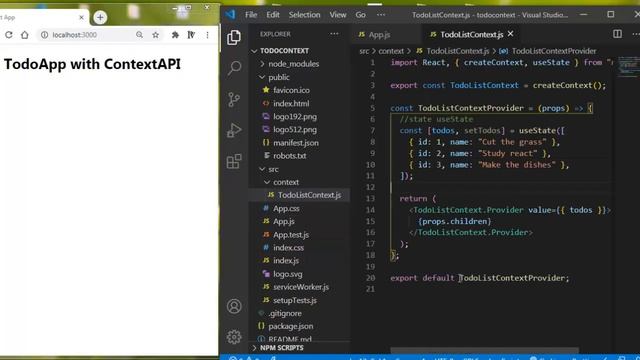
Task: Open the overflow menu in the menu bar
Action: [381, 15]
